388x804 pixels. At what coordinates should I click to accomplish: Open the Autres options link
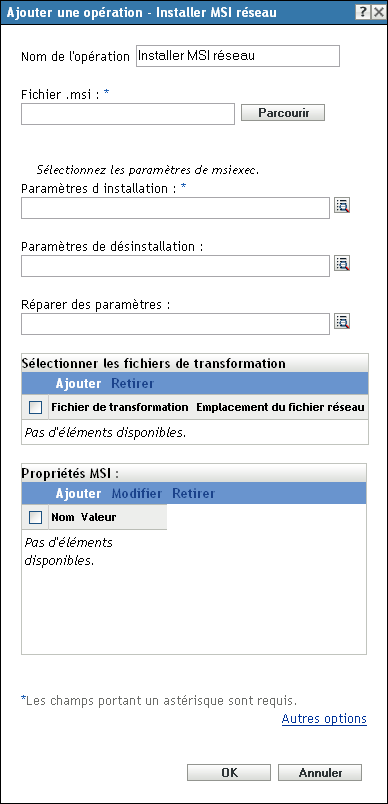(324, 719)
